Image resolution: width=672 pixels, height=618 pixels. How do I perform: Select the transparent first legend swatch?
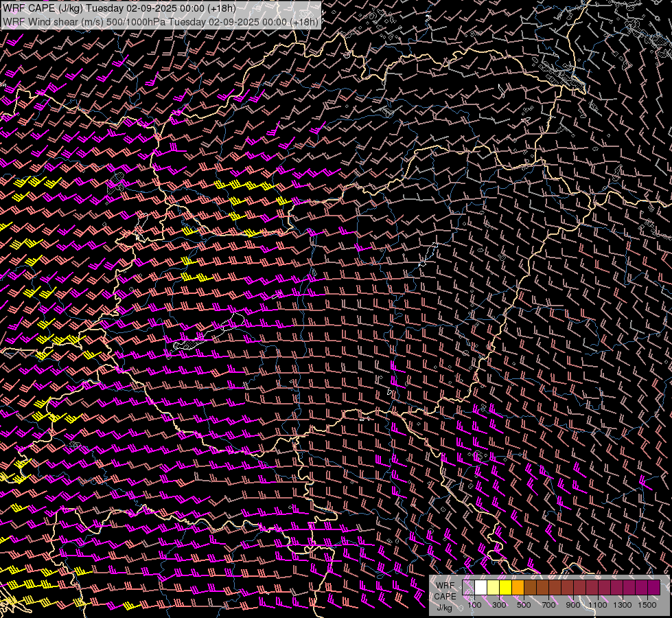point(468,588)
